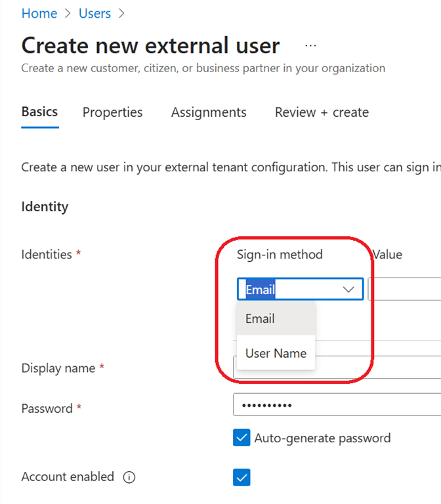Switch to the Basics tab

39,112
